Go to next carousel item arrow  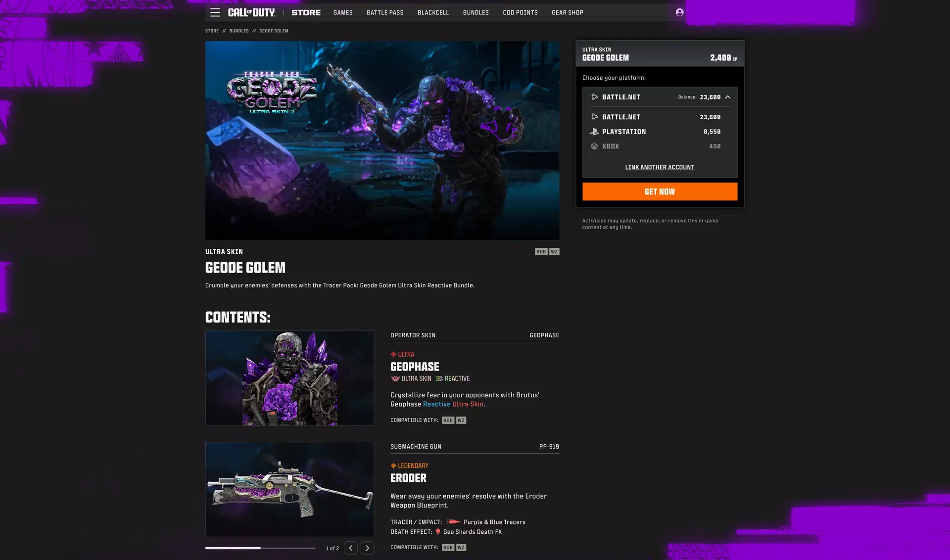[x=367, y=548]
